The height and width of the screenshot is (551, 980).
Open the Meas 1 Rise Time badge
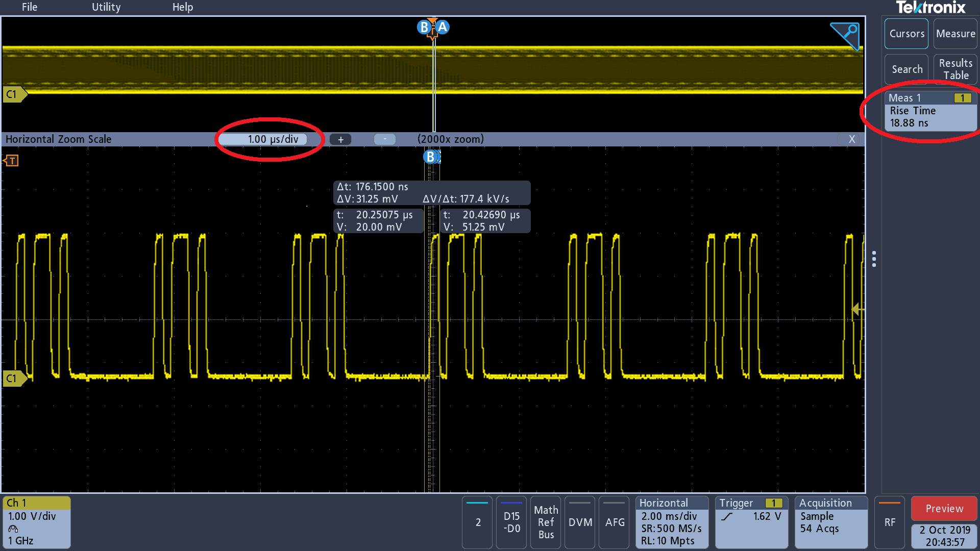pyautogui.click(x=930, y=111)
